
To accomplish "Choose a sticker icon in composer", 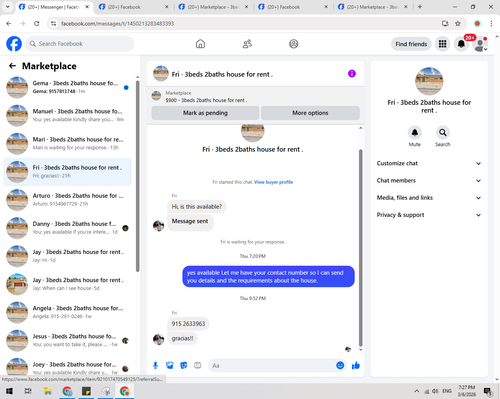I will pos(184,365).
